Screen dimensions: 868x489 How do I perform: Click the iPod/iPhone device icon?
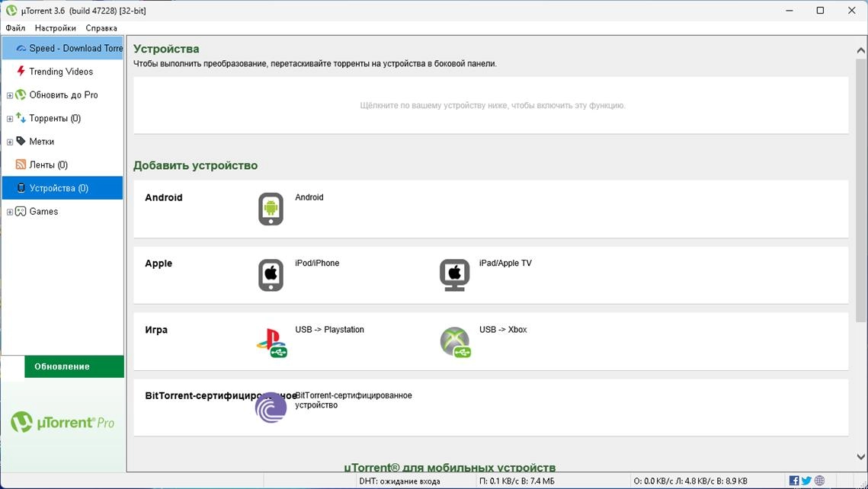pyautogui.click(x=271, y=274)
